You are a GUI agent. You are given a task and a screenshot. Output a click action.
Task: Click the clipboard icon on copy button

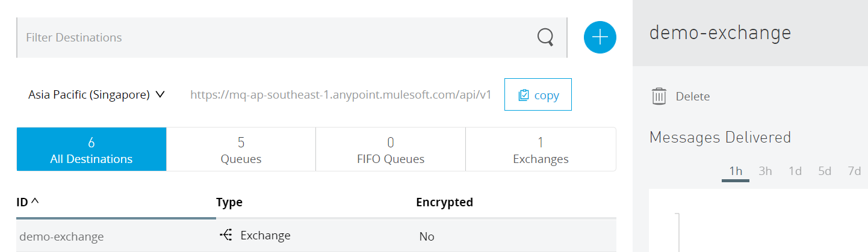[x=524, y=95]
